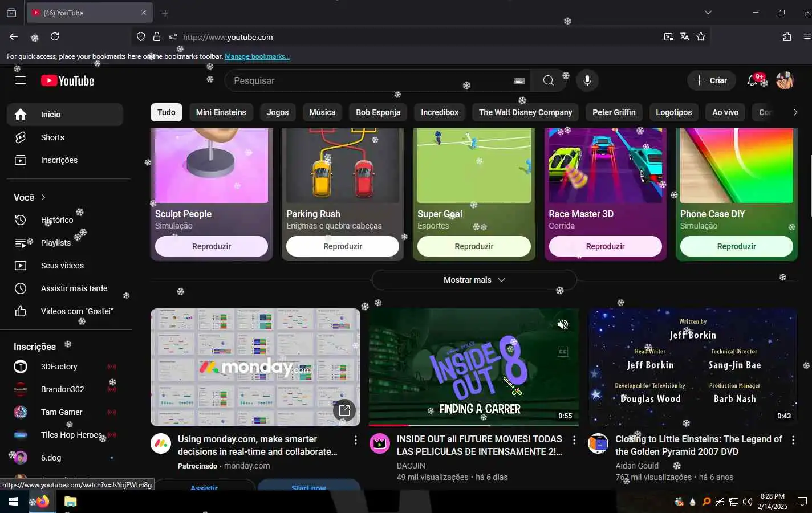The height and width of the screenshot is (513, 812).
Task: Open Seus vídeos in the sidebar
Action: point(65,266)
